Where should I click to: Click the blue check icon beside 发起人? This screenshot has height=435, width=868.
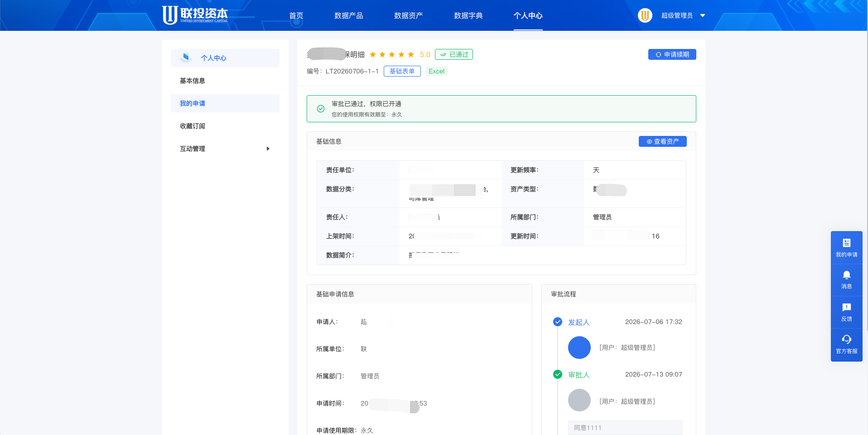point(558,322)
